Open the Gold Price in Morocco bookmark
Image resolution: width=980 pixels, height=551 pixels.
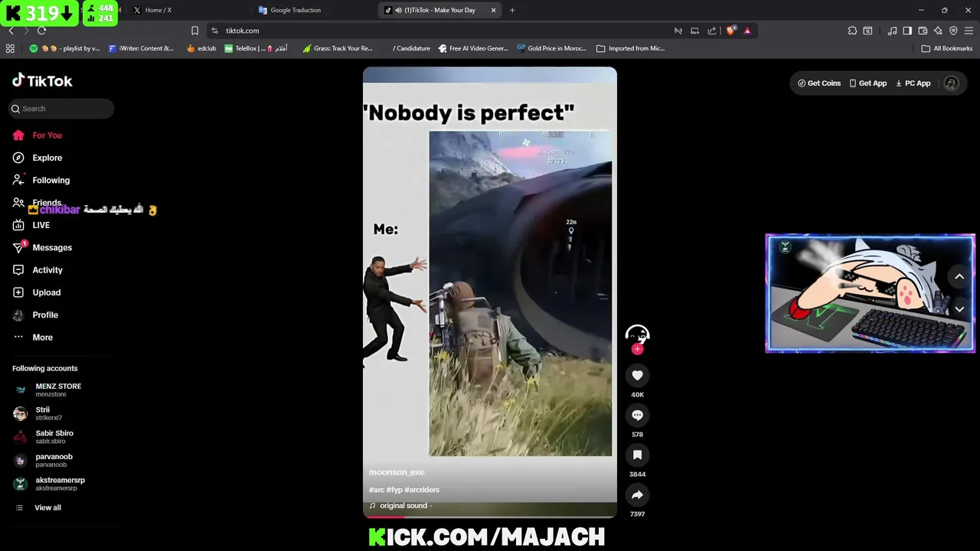coord(551,48)
